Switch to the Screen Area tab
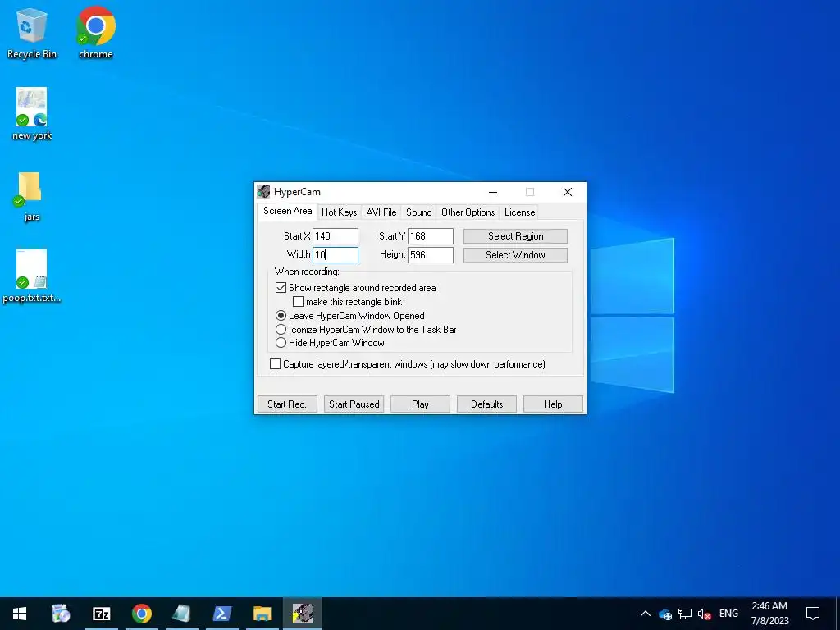 click(x=288, y=211)
